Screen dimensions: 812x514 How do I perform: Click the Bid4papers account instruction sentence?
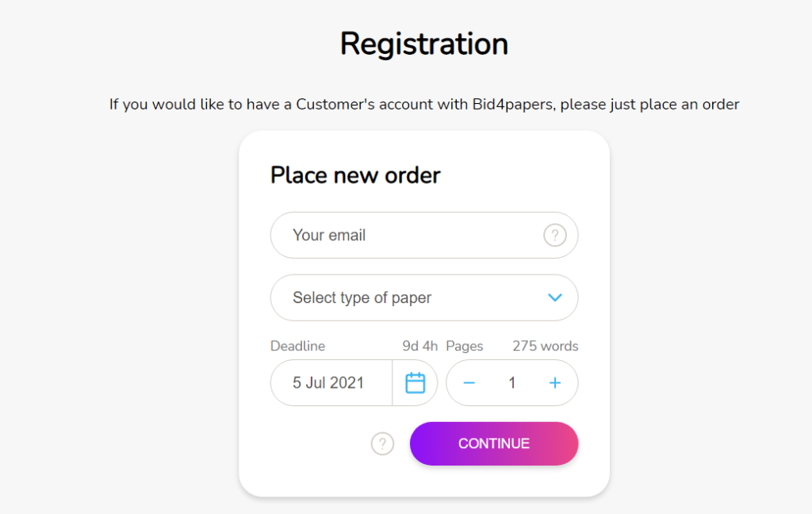pyautogui.click(x=424, y=104)
